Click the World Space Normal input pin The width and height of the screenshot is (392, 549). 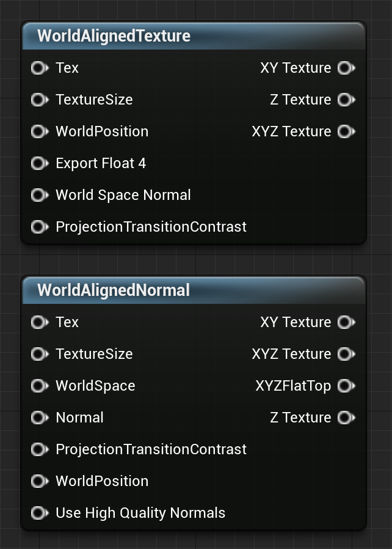(x=39, y=195)
